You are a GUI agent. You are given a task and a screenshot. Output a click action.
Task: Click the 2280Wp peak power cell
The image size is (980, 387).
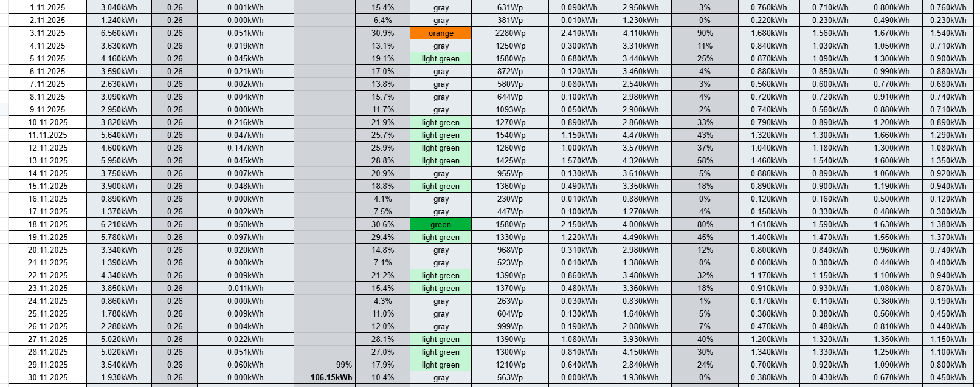point(510,33)
